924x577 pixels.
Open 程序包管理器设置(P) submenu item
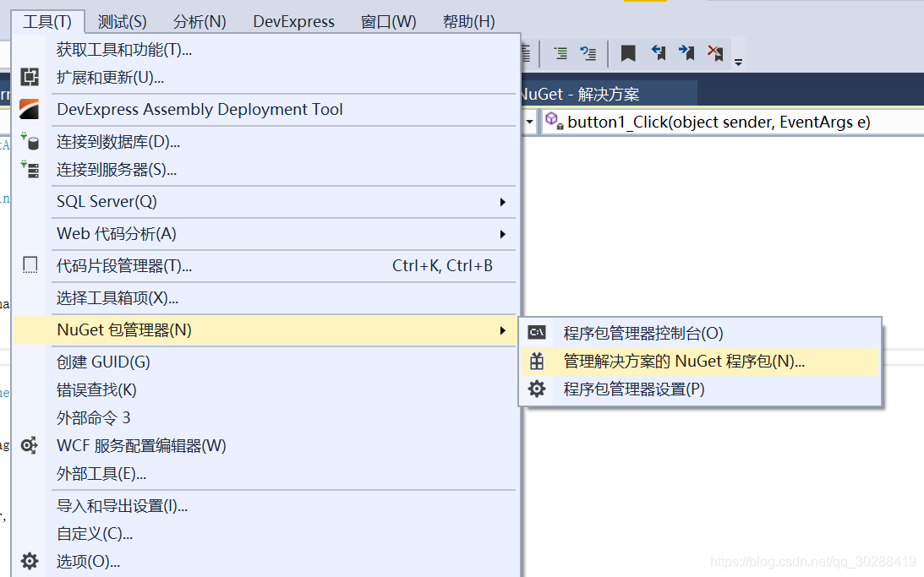pos(700,389)
